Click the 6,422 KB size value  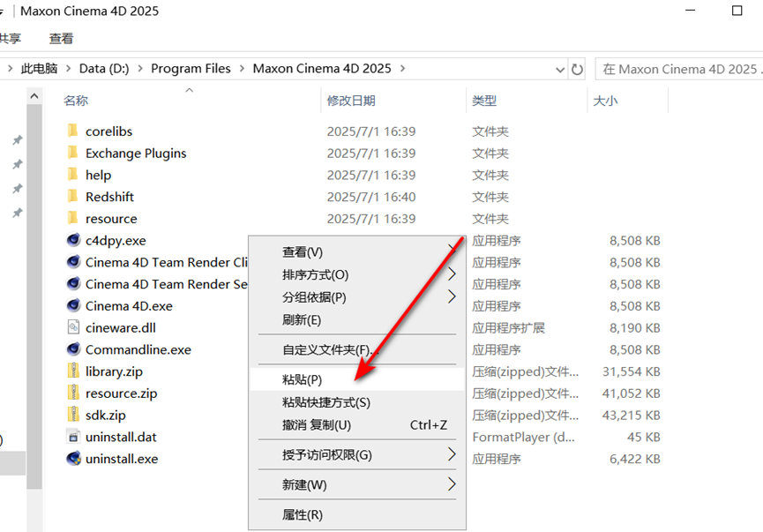pyautogui.click(x=634, y=459)
